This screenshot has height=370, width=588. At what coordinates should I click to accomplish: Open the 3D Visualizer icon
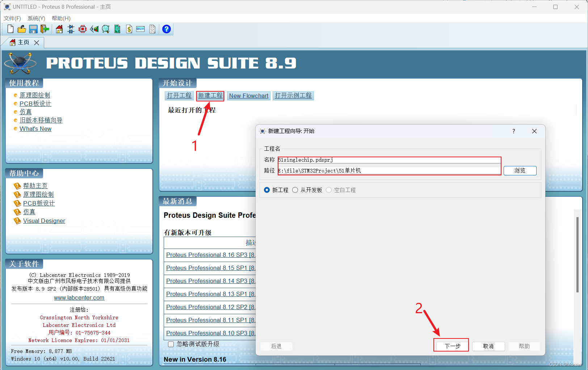click(94, 29)
